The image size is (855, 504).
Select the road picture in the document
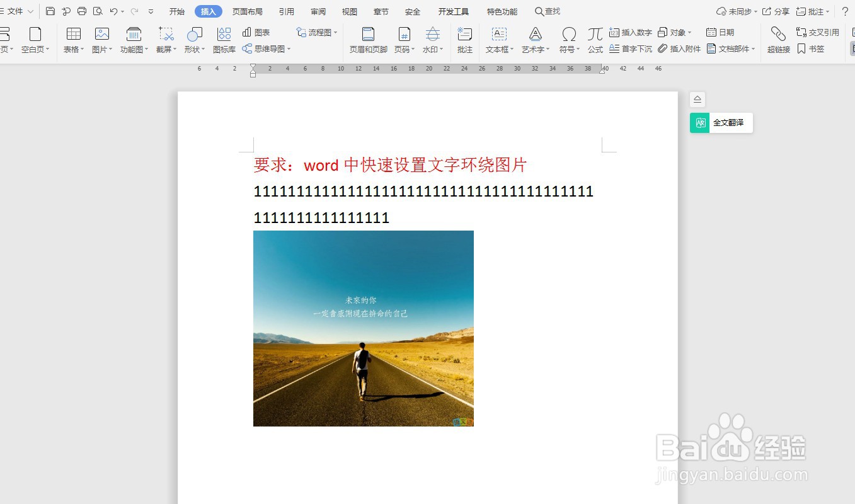(364, 328)
